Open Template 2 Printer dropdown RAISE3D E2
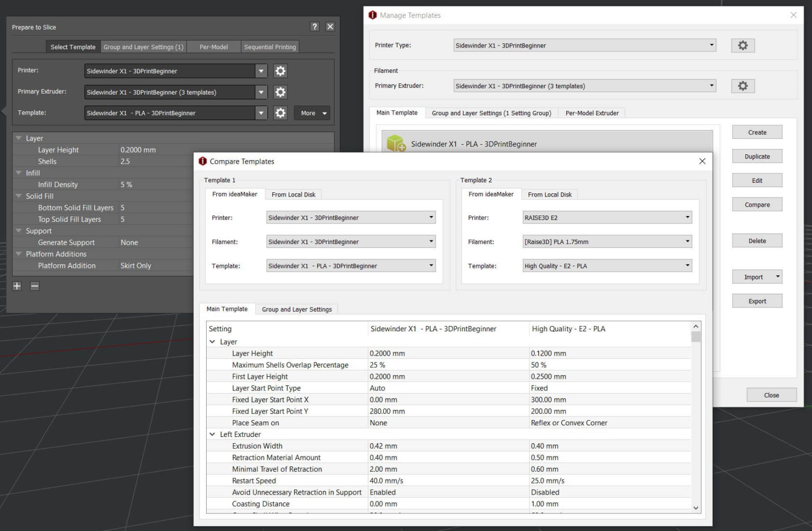Viewport: 812px width, 531px height. point(607,217)
